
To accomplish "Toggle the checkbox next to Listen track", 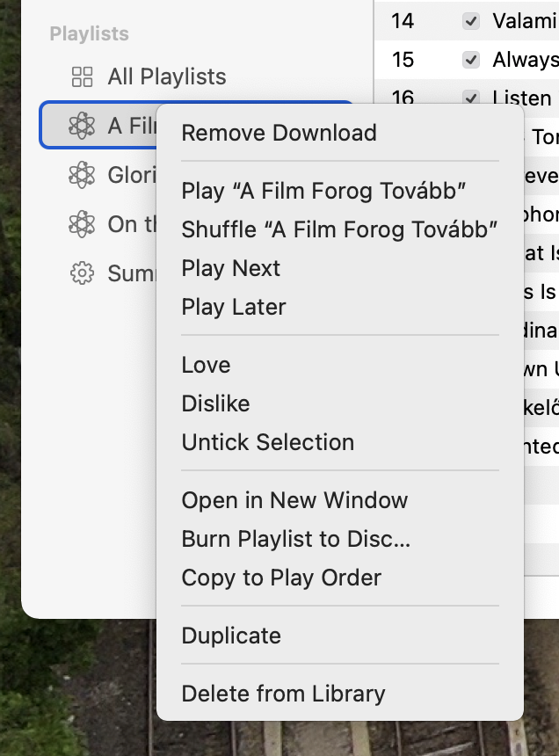I will tap(472, 98).
